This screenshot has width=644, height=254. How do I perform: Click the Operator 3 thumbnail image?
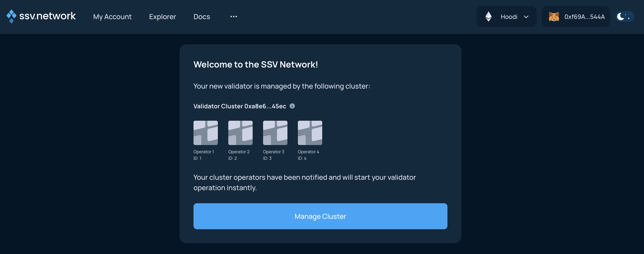pyautogui.click(x=275, y=132)
